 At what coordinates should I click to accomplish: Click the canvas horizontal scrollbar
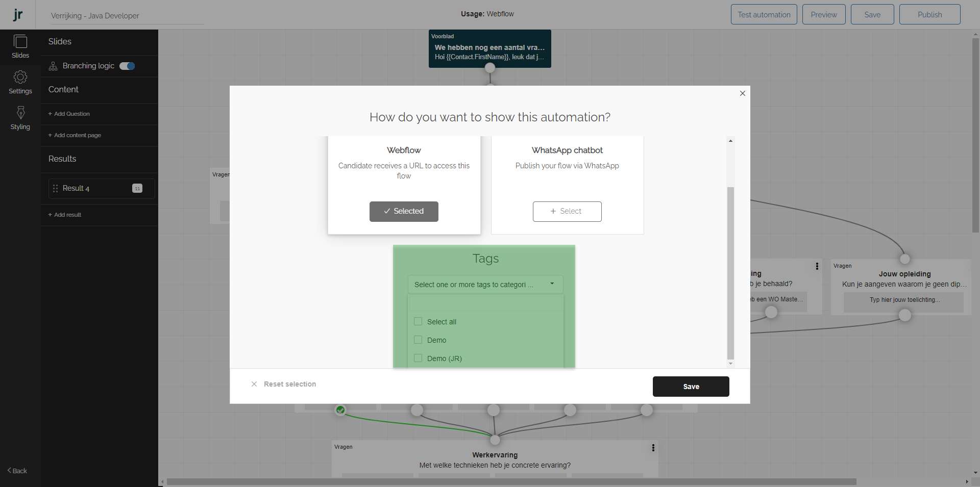coord(511,482)
